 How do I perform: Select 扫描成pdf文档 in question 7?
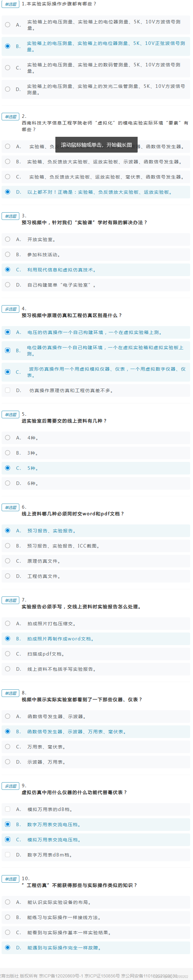pos(8,654)
